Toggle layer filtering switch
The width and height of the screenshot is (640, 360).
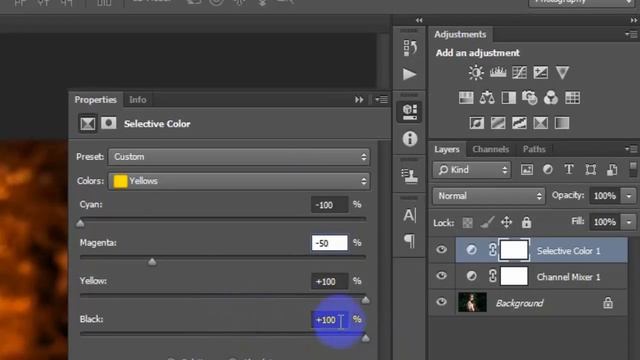(633, 169)
